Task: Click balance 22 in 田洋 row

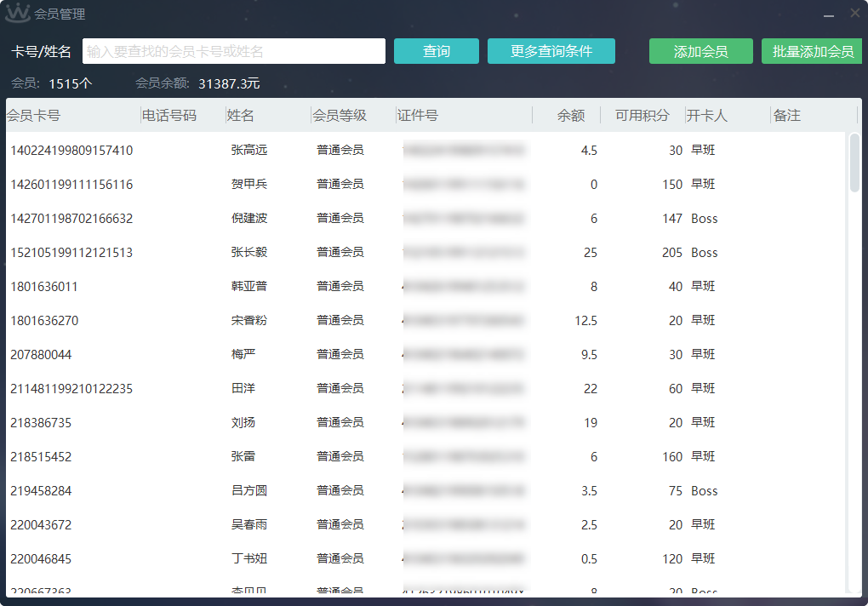Action: (x=590, y=389)
